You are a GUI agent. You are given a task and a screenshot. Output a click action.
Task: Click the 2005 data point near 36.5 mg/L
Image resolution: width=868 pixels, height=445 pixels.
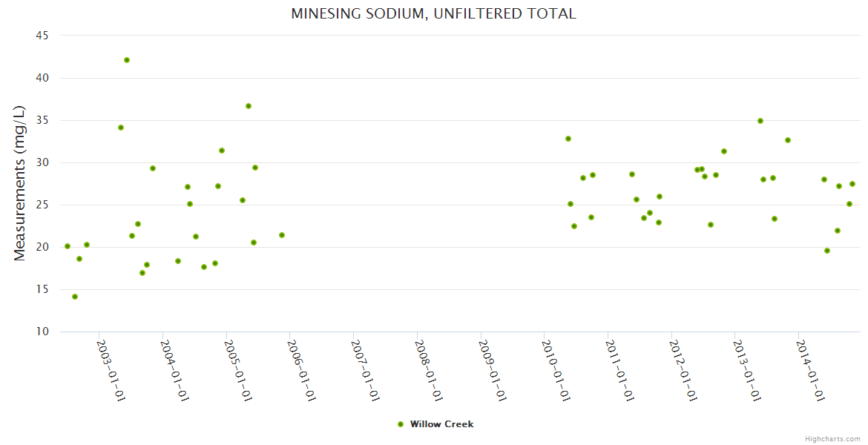point(249,106)
